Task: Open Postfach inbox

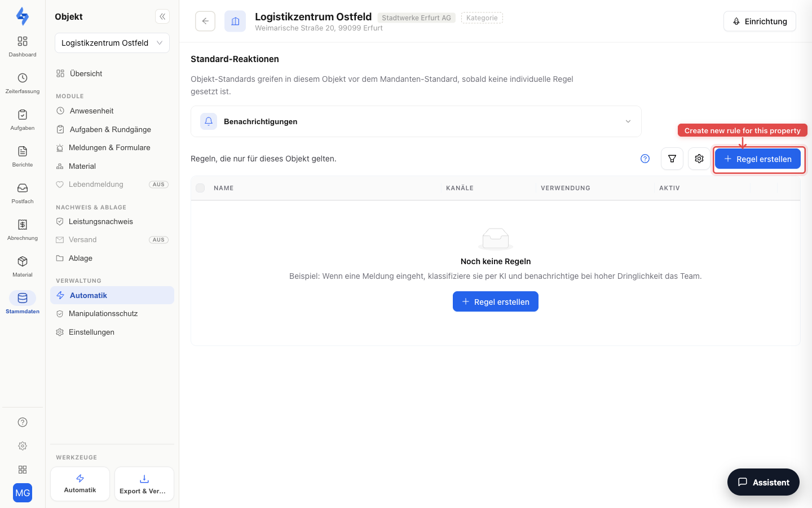Action: click(23, 193)
